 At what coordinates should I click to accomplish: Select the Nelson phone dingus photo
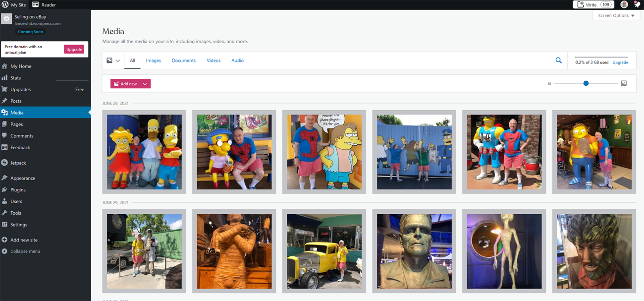click(x=324, y=152)
